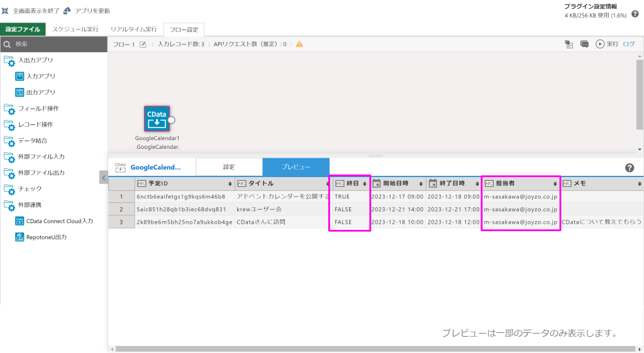The image size is (644, 353).
Task: Open the 設定 tab in bottom panel
Action: tap(229, 167)
